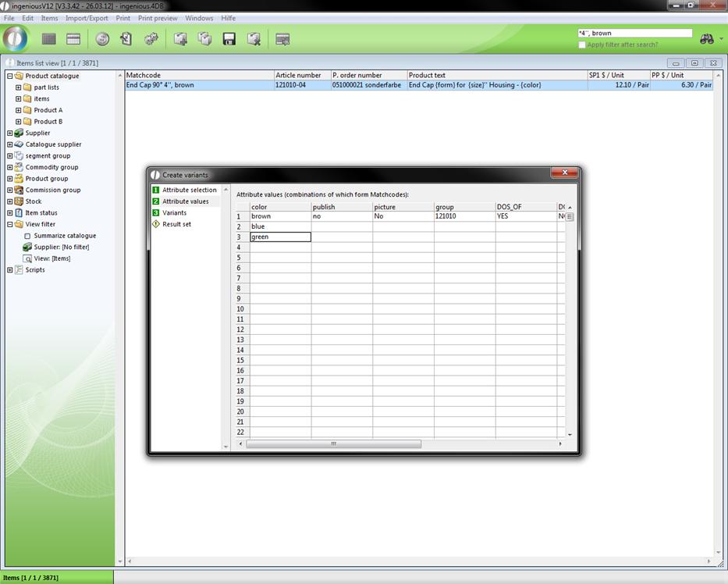This screenshot has width=728, height=584.
Task: Click the duplicate items toolbar icon
Action: (204, 39)
